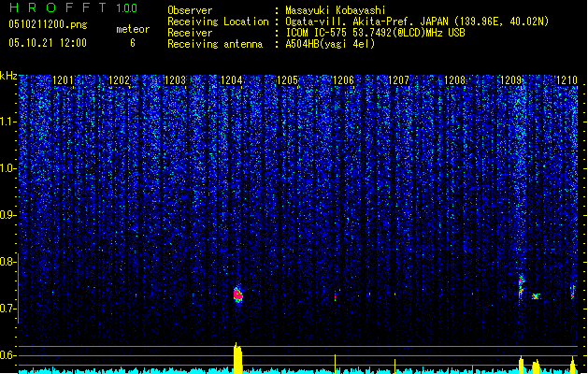Click the 0.6 kHz axis tick label
Viewport: 588px width, 374px height.
point(7,355)
